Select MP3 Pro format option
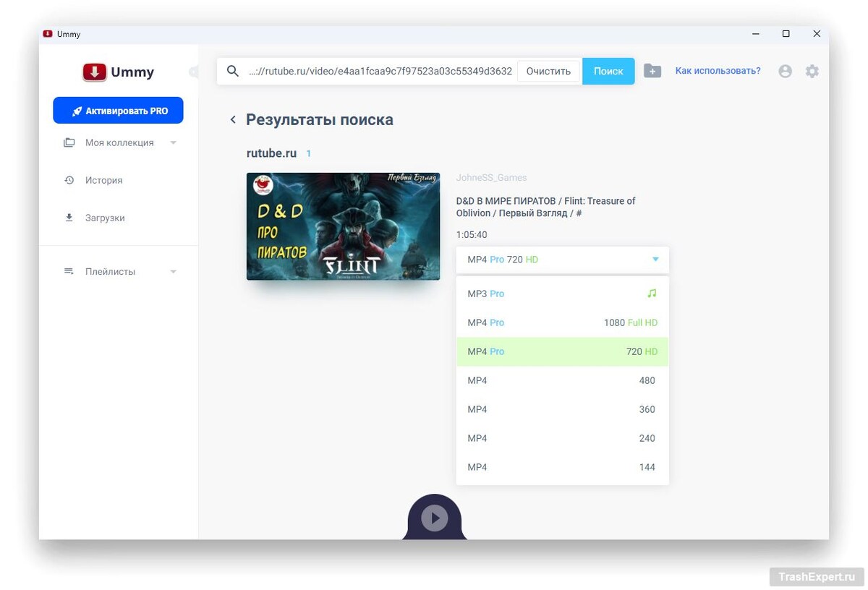 pos(563,294)
